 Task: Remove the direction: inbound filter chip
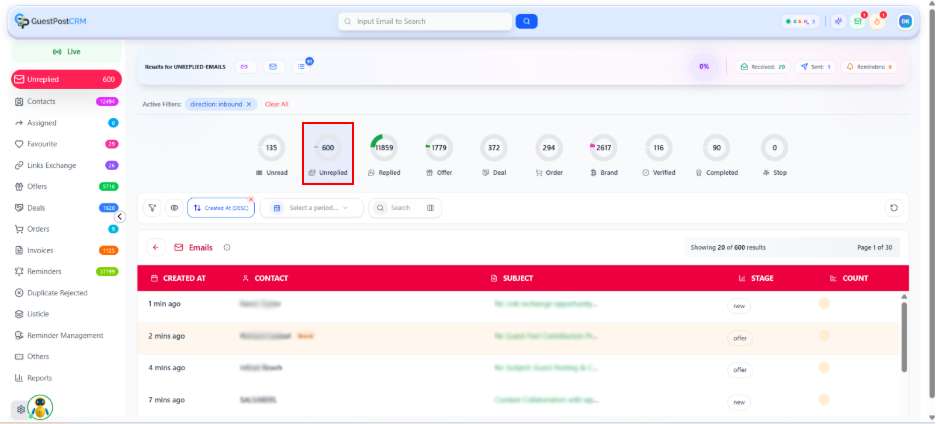(249, 104)
